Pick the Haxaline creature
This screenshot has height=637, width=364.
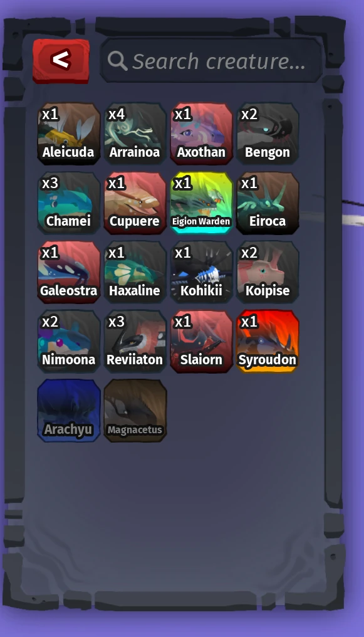click(x=135, y=272)
